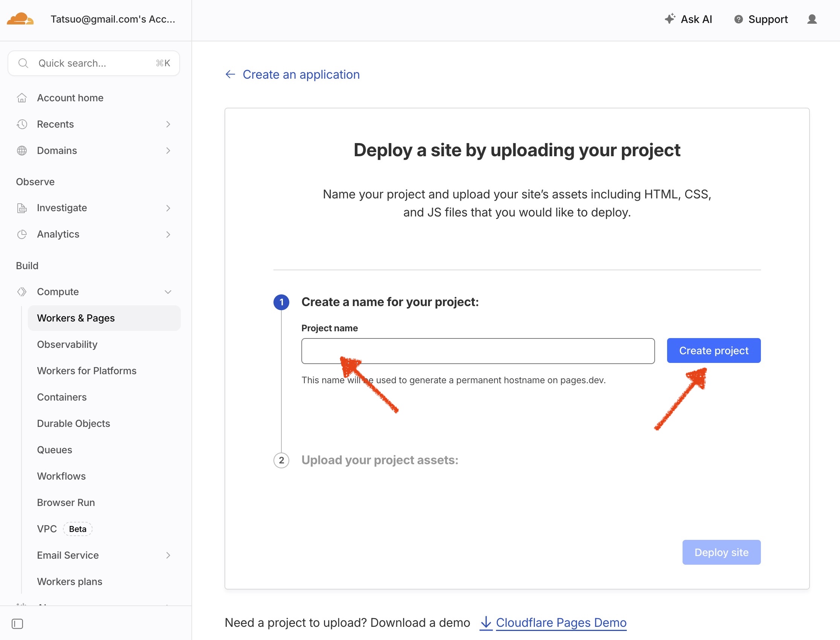Click the Recents menu label
The height and width of the screenshot is (640, 840).
[x=55, y=124]
